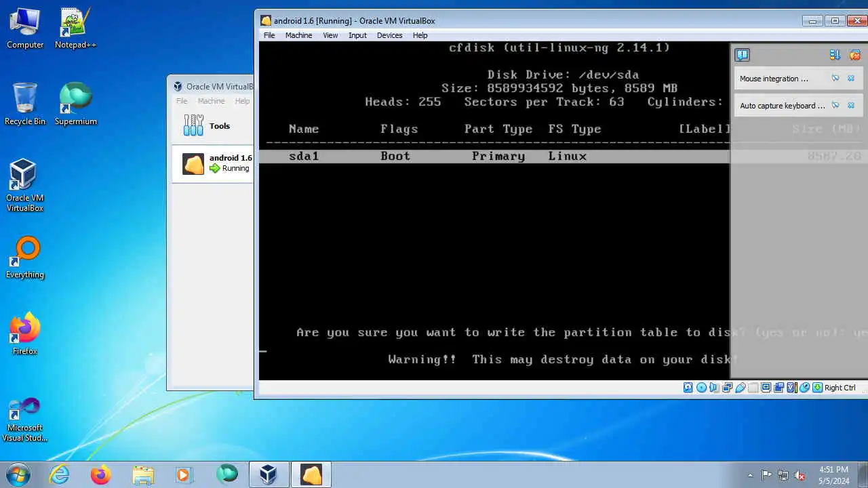Click the Right Ctrl host key label
The height and width of the screenshot is (488, 868).
[x=840, y=388]
